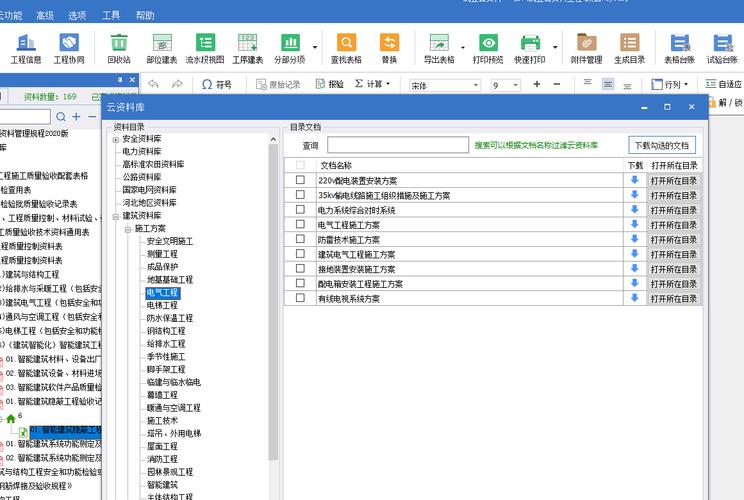The image size is (744, 500).
Task: Check the box for 接地装置安装施工方案
Action: [300, 268]
